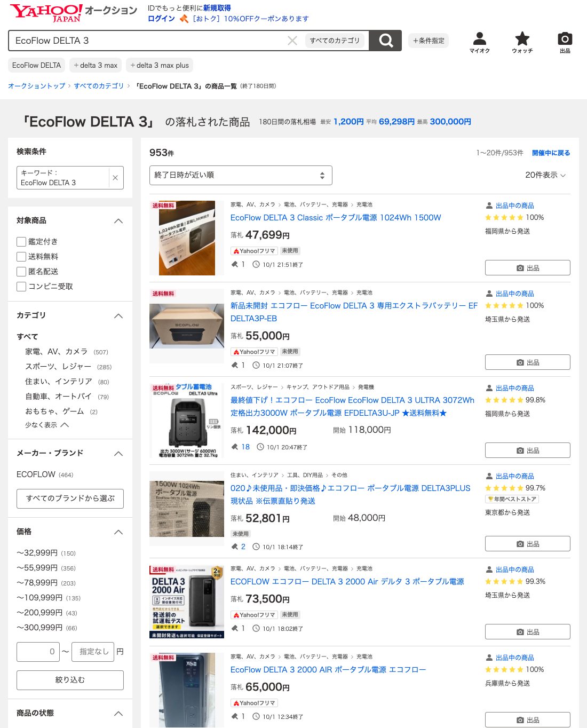Click 出品 button on the 55,000円 listing

[527, 362]
